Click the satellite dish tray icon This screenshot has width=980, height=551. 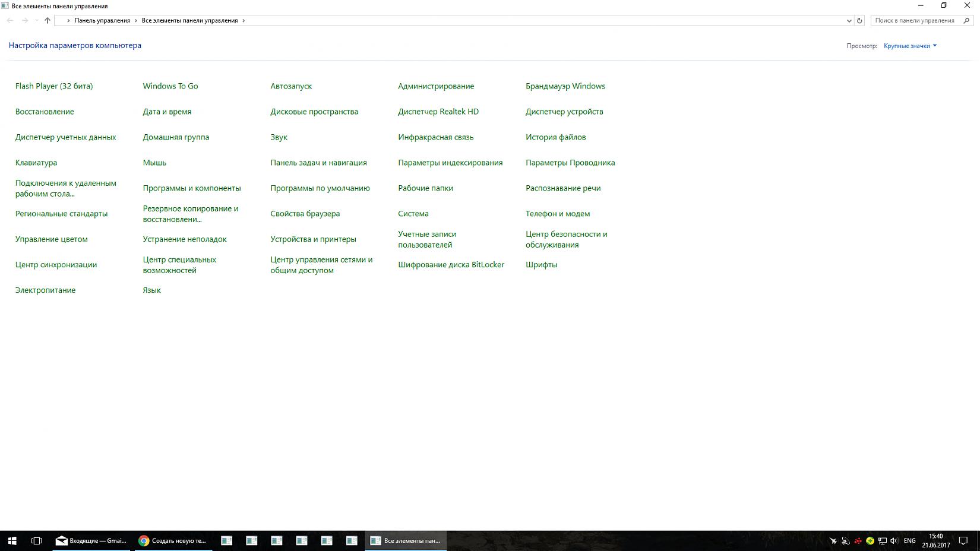[x=846, y=541]
